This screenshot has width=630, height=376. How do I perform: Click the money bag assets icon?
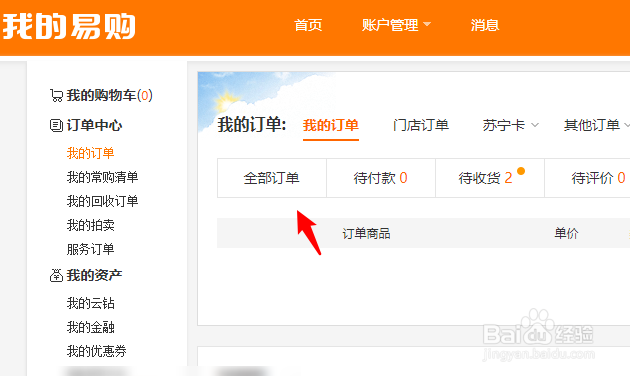[56, 276]
